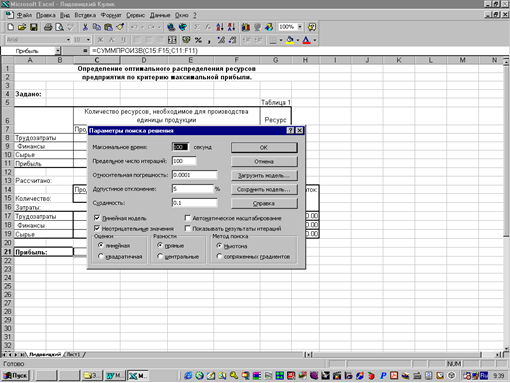Select the квадратичная radio button
Viewport: 510px width, 383px height.
tap(101, 256)
